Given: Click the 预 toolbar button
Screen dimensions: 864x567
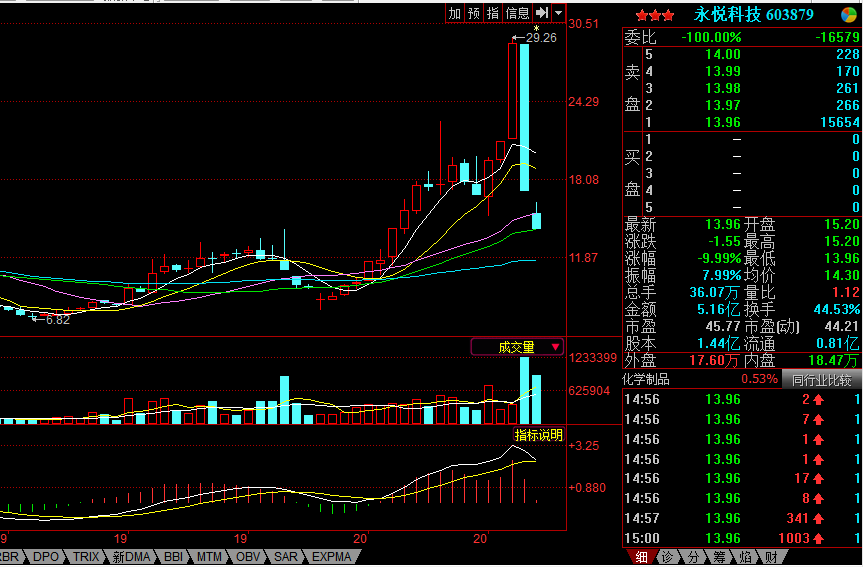Looking at the screenshot, I should [474, 13].
